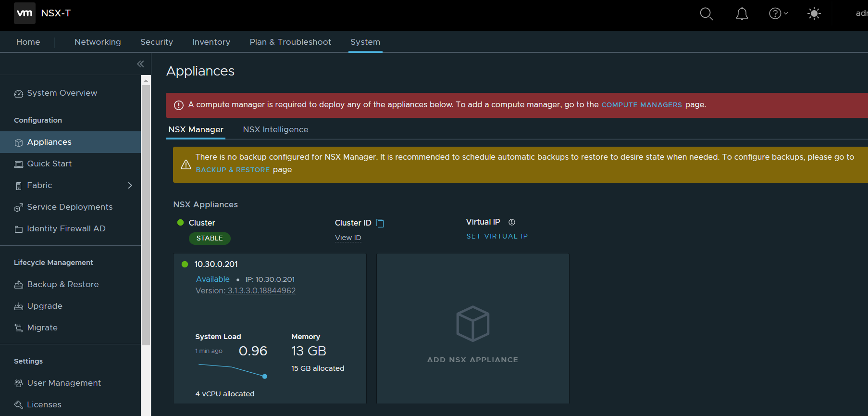Click the "15 GB allocated" text

point(318,368)
